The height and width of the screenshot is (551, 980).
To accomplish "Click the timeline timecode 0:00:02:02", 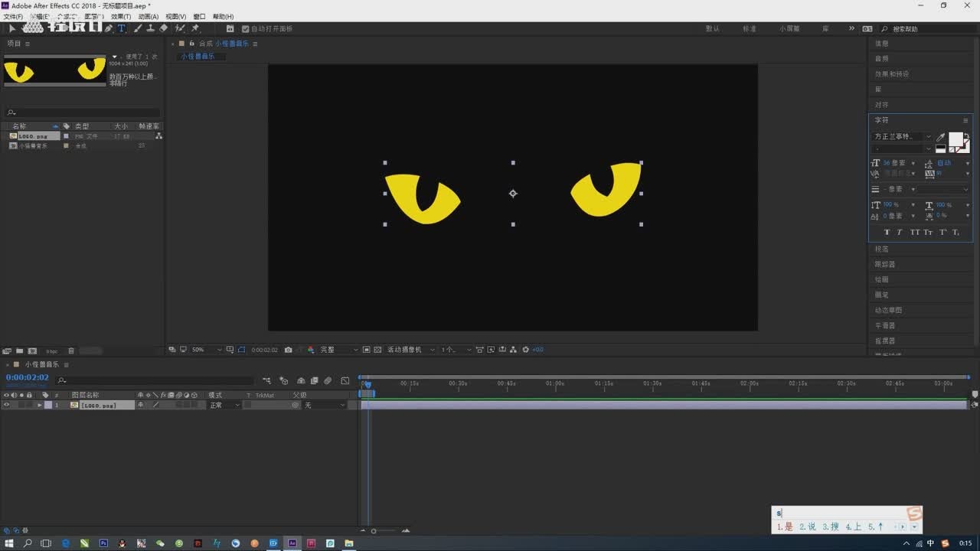I will [27, 377].
